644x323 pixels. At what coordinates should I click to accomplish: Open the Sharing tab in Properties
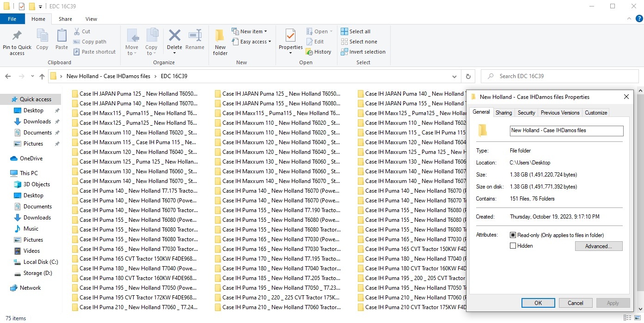(503, 113)
